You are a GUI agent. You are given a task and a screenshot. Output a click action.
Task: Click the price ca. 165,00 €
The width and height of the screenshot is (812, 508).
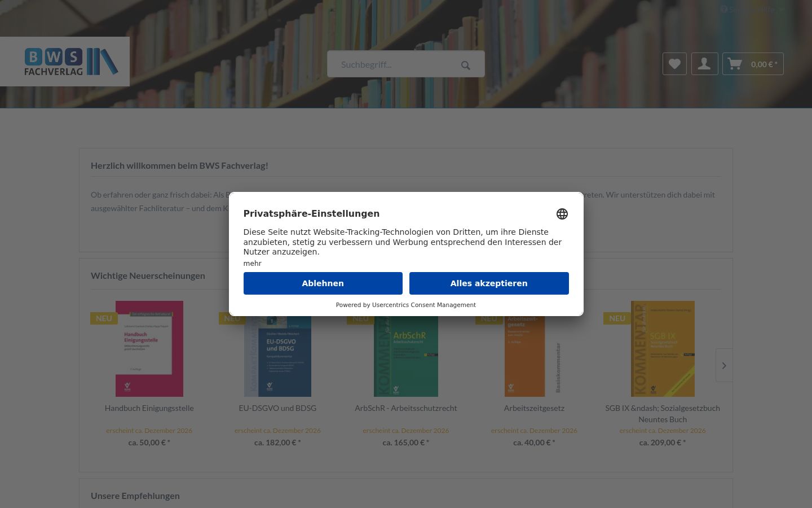click(x=406, y=443)
